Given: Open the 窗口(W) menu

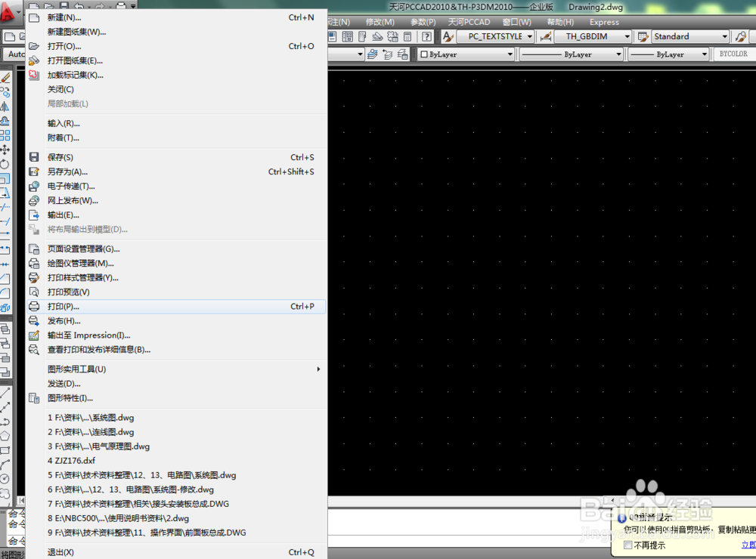Looking at the screenshot, I should (516, 22).
